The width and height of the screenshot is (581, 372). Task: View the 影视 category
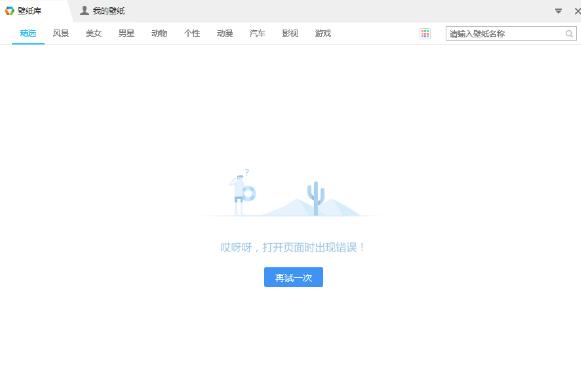(x=290, y=33)
